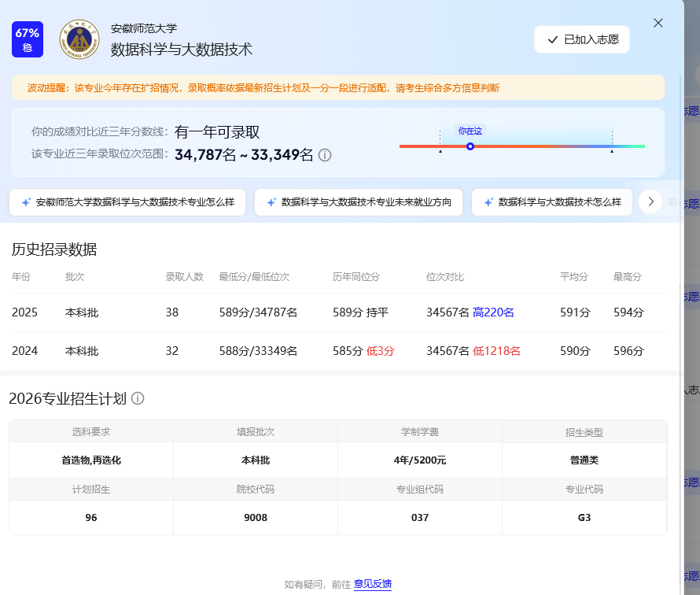Click the 安徽师范大学 university logo

79,39
